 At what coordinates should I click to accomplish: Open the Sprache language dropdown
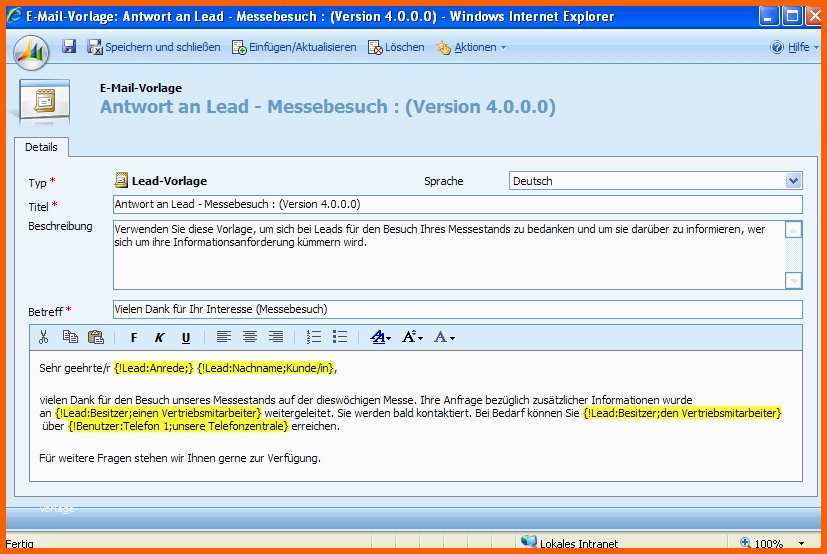point(793,181)
